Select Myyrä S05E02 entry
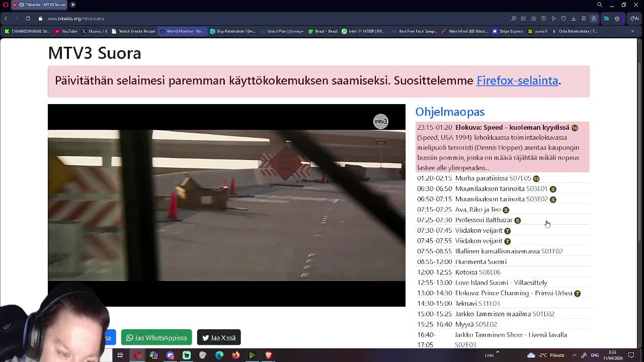Image resolution: width=644 pixels, height=362 pixels. click(x=502, y=324)
